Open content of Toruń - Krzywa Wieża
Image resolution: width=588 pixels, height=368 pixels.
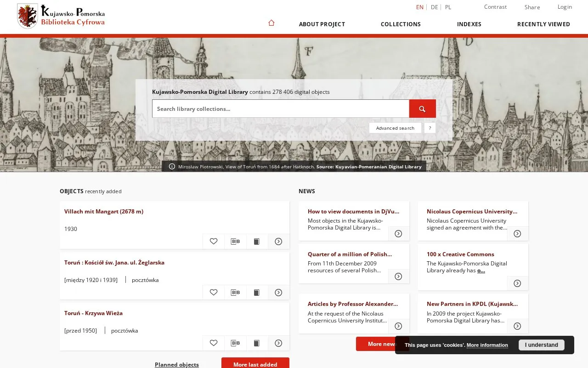(257, 343)
